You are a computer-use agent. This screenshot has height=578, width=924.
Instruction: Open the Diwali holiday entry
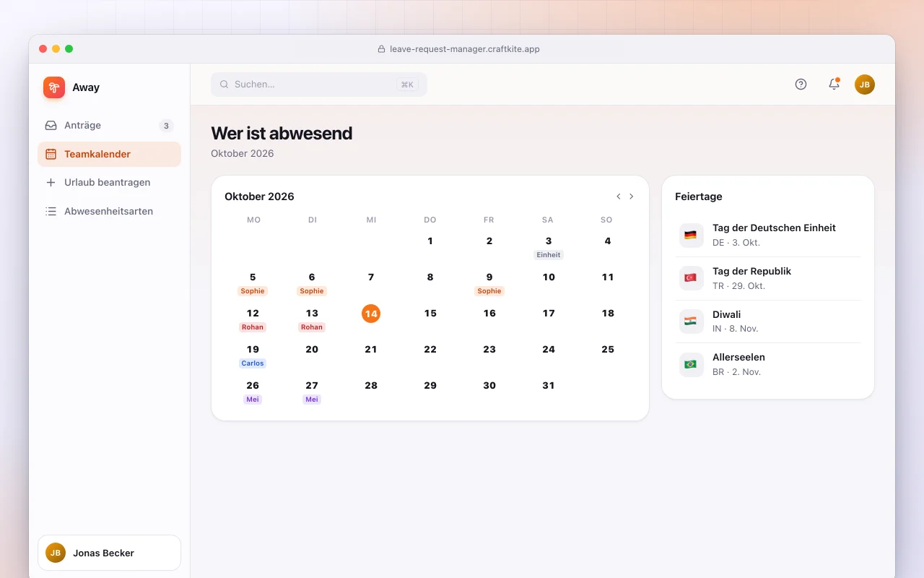click(768, 322)
